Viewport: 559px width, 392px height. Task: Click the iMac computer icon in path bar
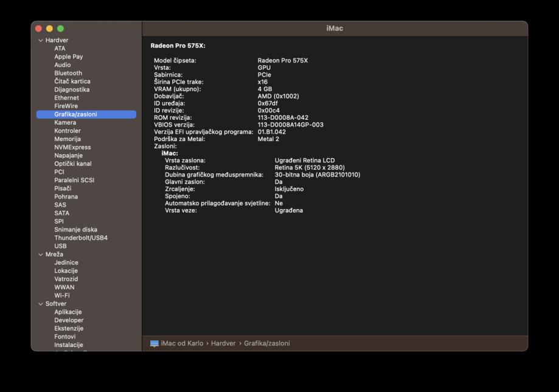pyautogui.click(x=155, y=343)
